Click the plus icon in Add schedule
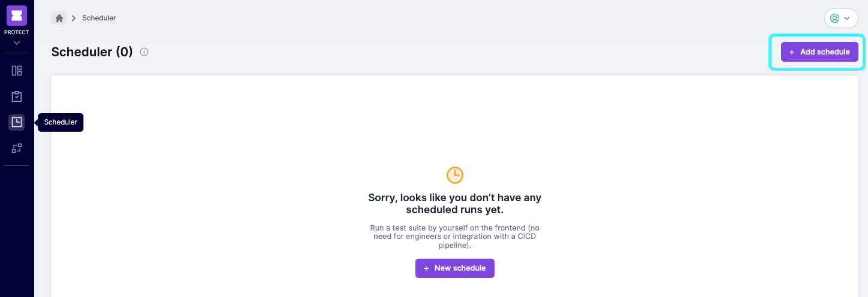Screen dimensions: 868x297 (792, 52)
